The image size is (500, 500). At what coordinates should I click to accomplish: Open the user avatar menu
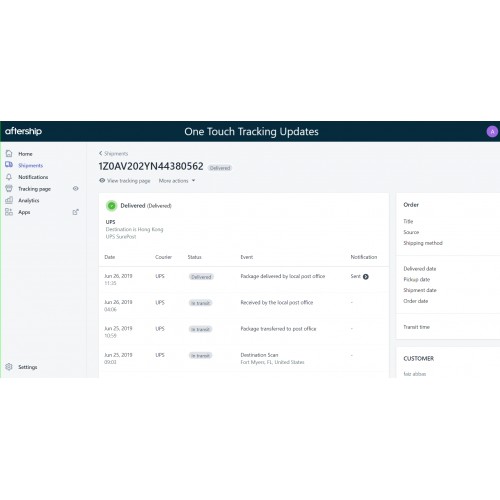(x=492, y=131)
